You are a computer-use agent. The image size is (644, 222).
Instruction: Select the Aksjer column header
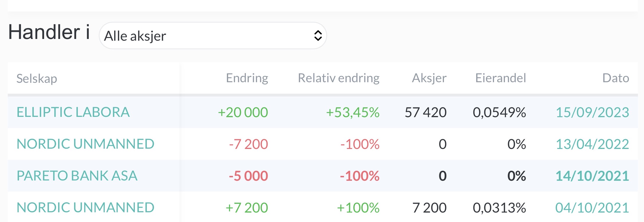click(429, 78)
